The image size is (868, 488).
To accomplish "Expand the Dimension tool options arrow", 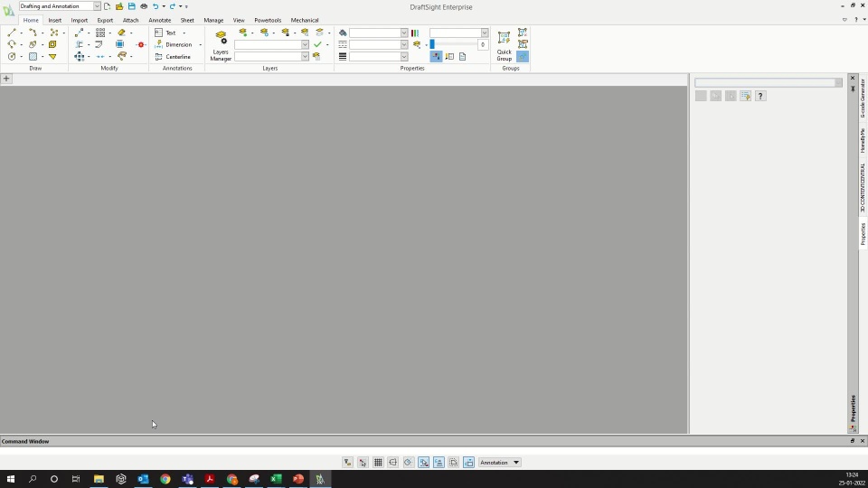I will tap(200, 45).
